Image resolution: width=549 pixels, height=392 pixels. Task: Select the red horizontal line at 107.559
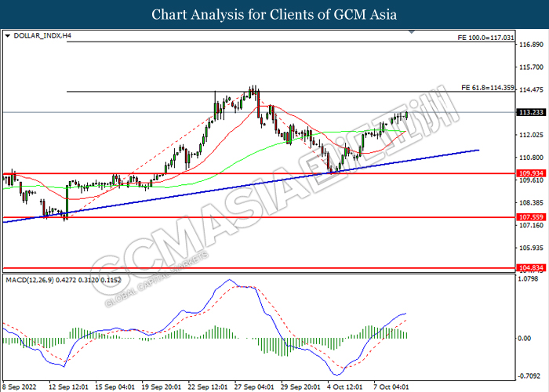(259, 217)
